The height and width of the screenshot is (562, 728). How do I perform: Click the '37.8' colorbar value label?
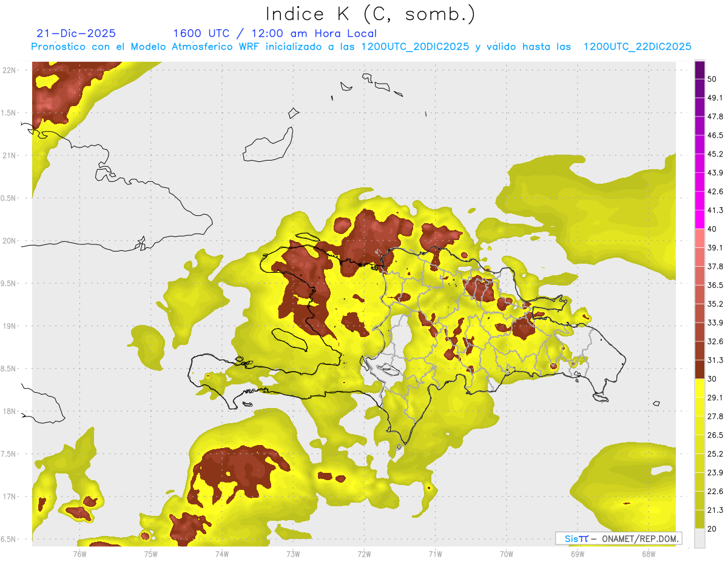[x=715, y=266]
